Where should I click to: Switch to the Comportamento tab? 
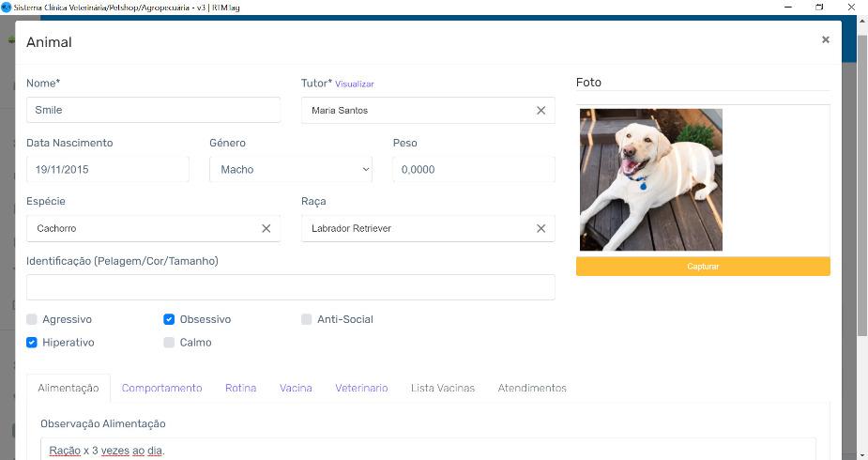coord(161,388)
